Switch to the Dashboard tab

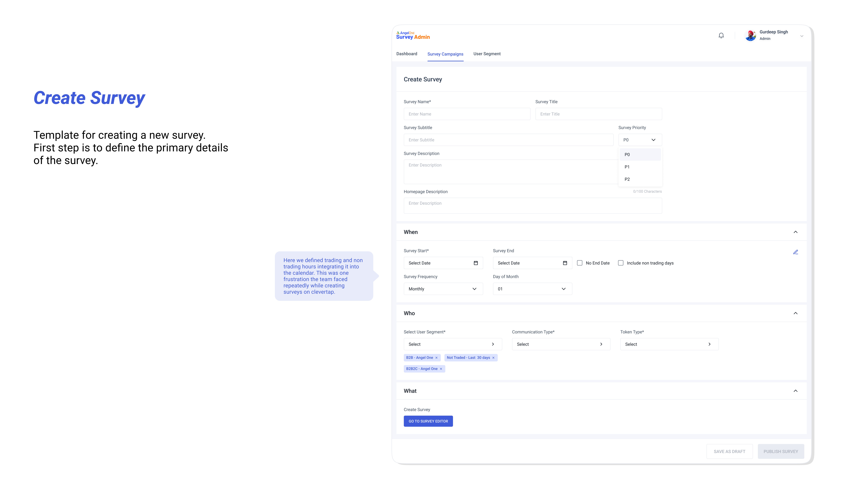tap(407, 54)
